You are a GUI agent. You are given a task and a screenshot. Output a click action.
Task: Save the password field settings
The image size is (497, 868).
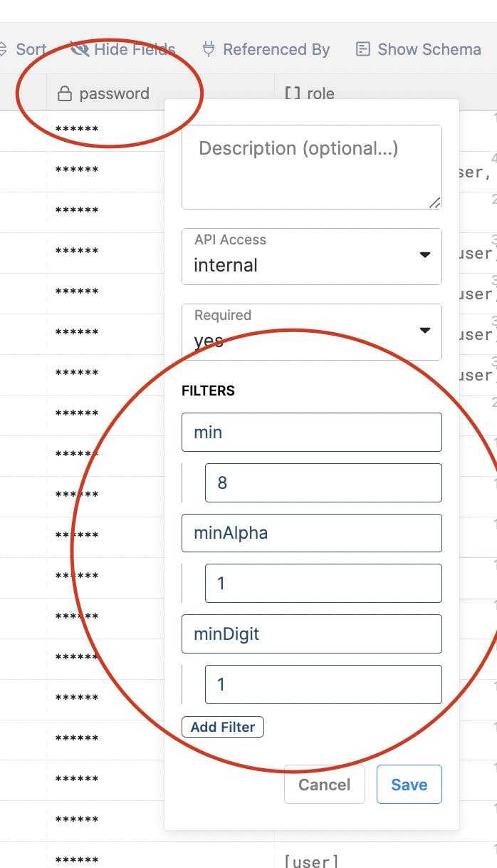(x=409, y=785)
